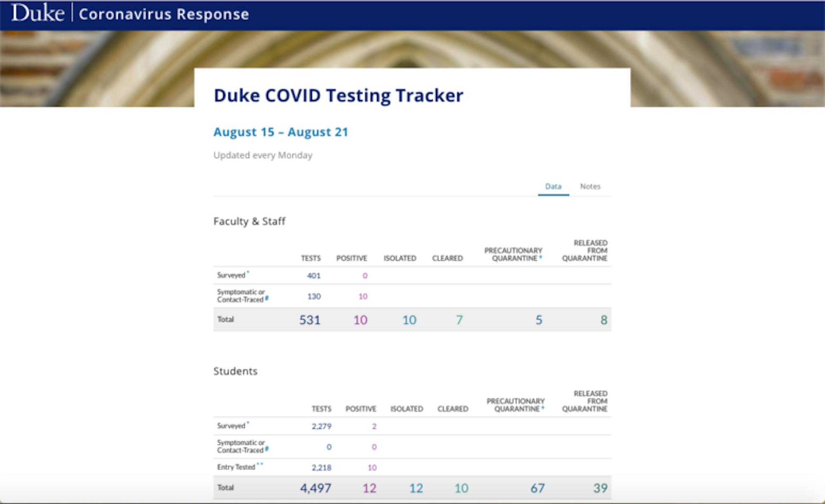The height and width of the screenshot is (504, 825).
Task: Switch to the Notes tab
Action: click(590, 186)
